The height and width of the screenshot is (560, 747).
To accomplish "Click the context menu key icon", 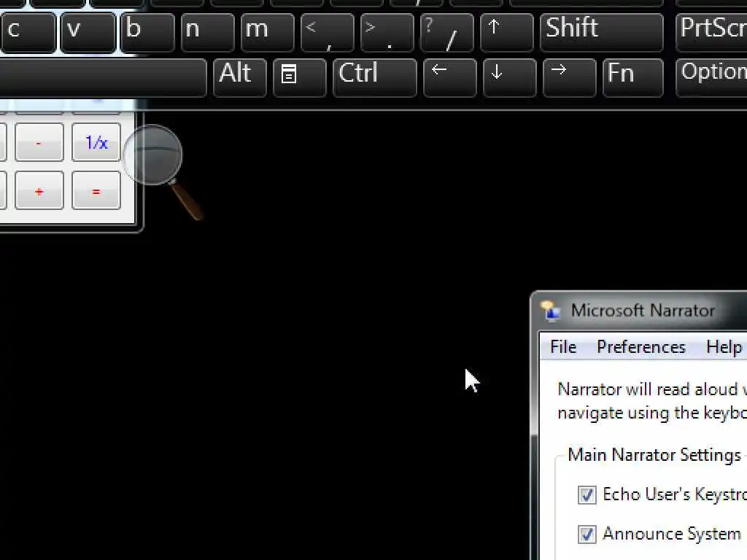I will click(x=300, y=77).
